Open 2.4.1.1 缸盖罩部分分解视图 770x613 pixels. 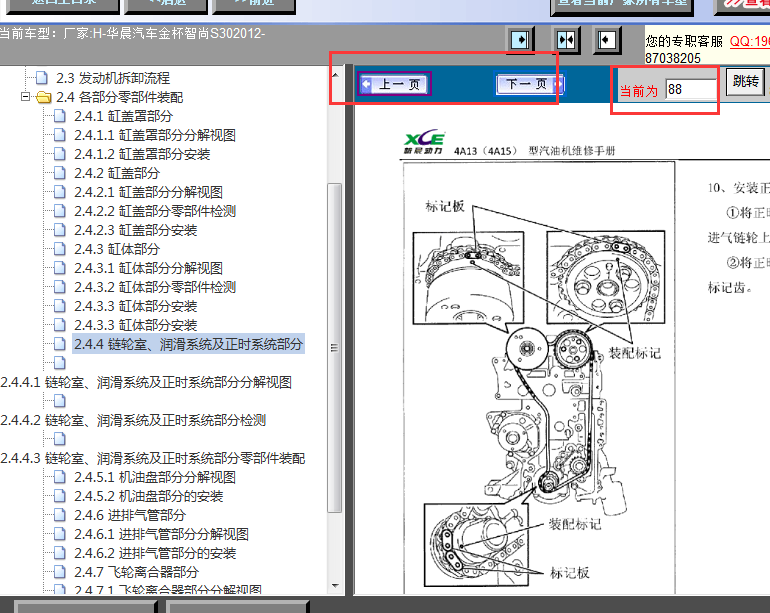click(x=155, y=135)
